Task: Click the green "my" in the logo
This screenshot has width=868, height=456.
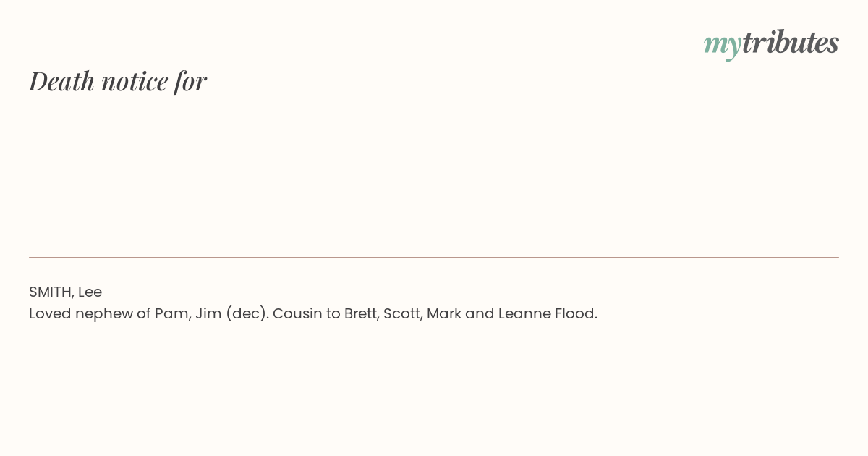Action: pyautogui.click(x=723, y=45)
